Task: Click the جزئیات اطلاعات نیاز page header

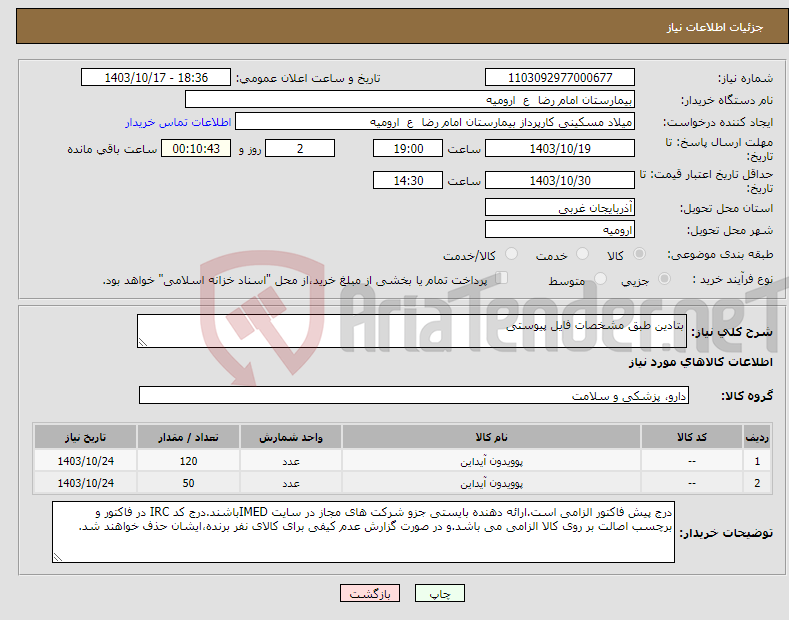Action: [715, 27]
